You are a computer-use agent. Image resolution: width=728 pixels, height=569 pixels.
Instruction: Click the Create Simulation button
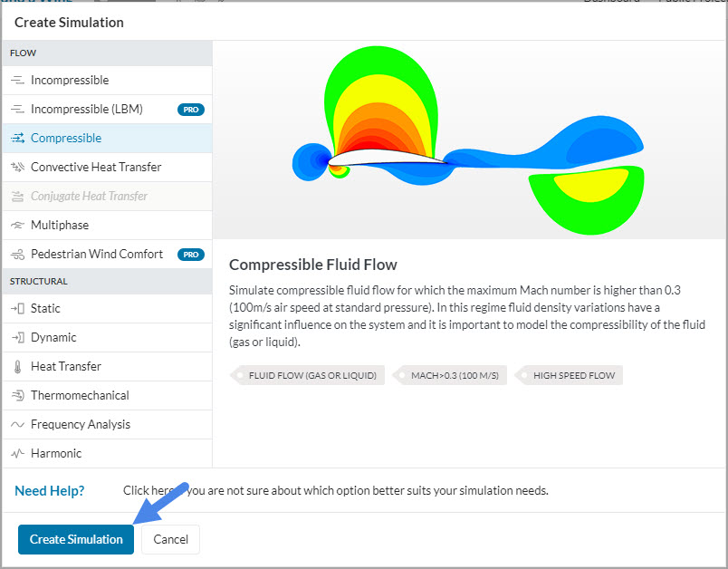[75, 538]
